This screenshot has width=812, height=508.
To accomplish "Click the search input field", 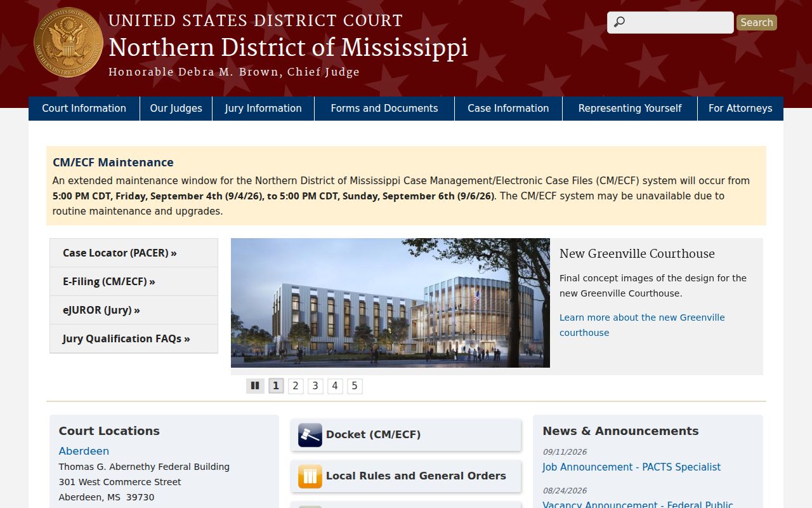I will [671, 22].
